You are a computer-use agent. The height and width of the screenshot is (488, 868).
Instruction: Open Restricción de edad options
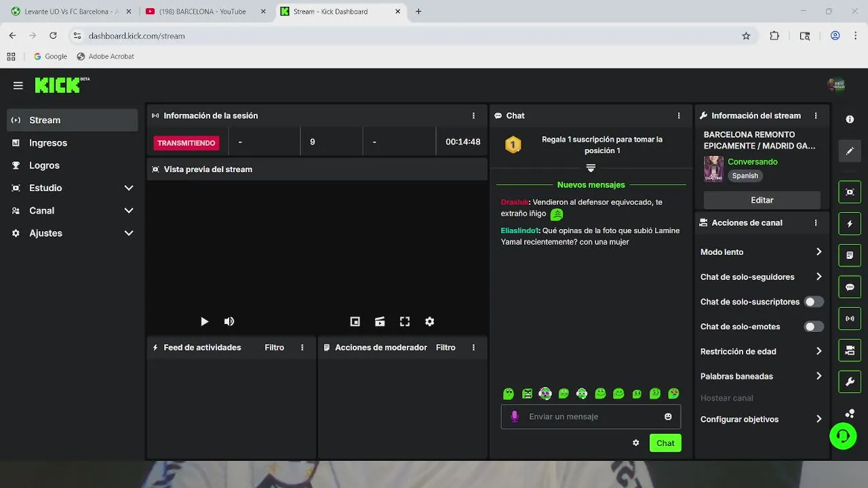click(761, 352)
